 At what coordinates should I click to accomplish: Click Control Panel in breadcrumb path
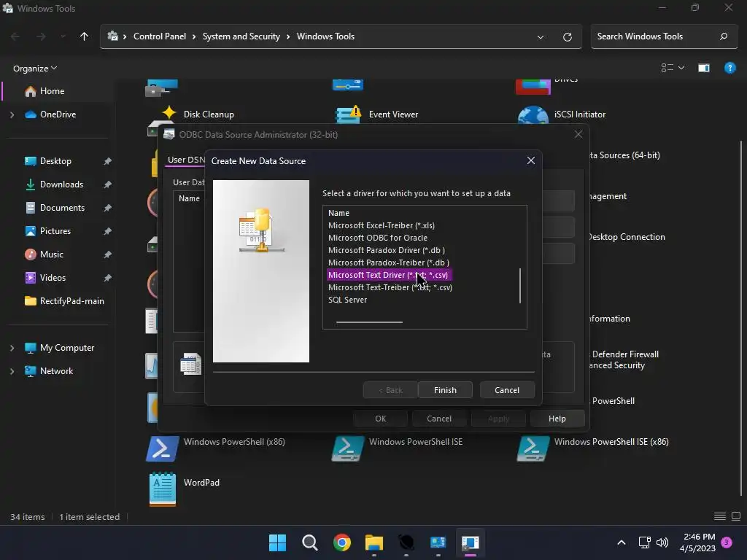tap(160, 36)
